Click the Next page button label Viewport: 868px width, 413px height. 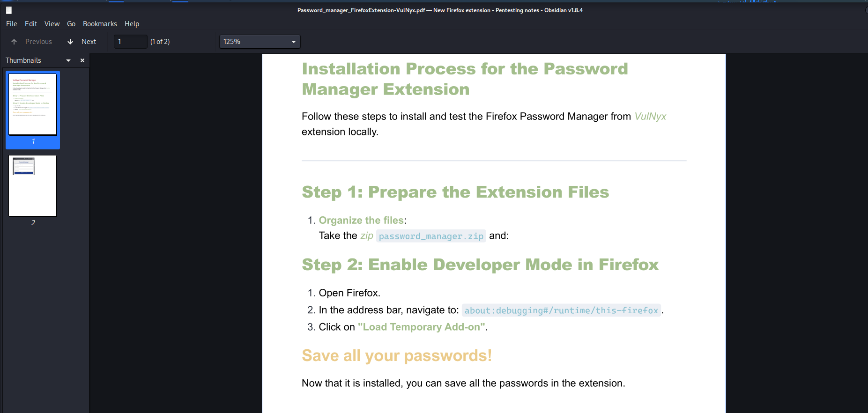pos(89,42)
